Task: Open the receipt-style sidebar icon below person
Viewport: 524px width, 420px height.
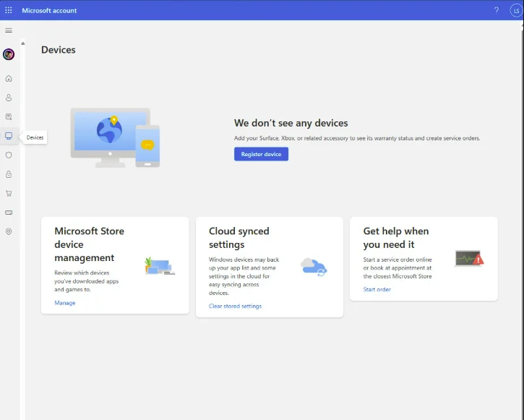Action: click(9, 117)
